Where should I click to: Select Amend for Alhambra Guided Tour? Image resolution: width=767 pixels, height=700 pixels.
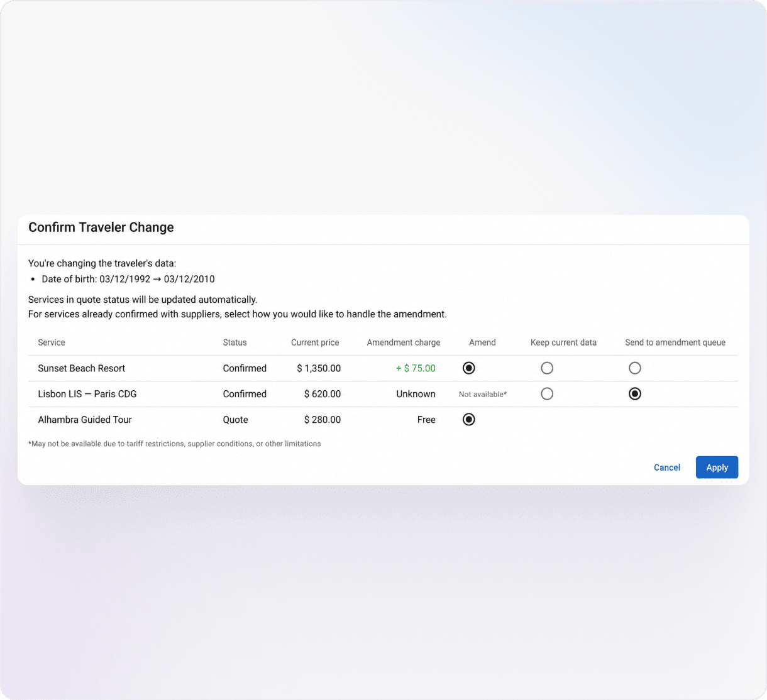tap(468, 420)
